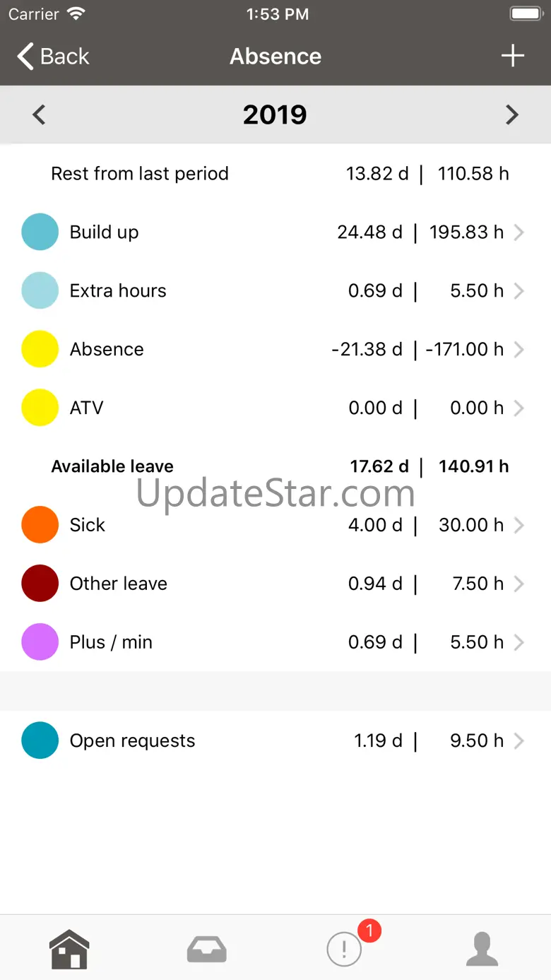
Task: Tap the 2019 year heading
Action: tap(275, 114)
